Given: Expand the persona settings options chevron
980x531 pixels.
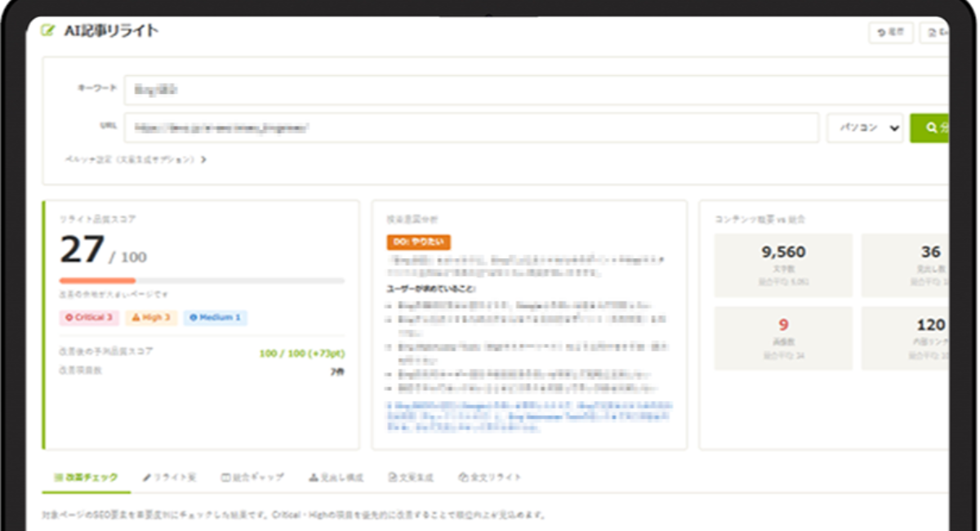Looking at the screenshot, I should click(203, 160).
